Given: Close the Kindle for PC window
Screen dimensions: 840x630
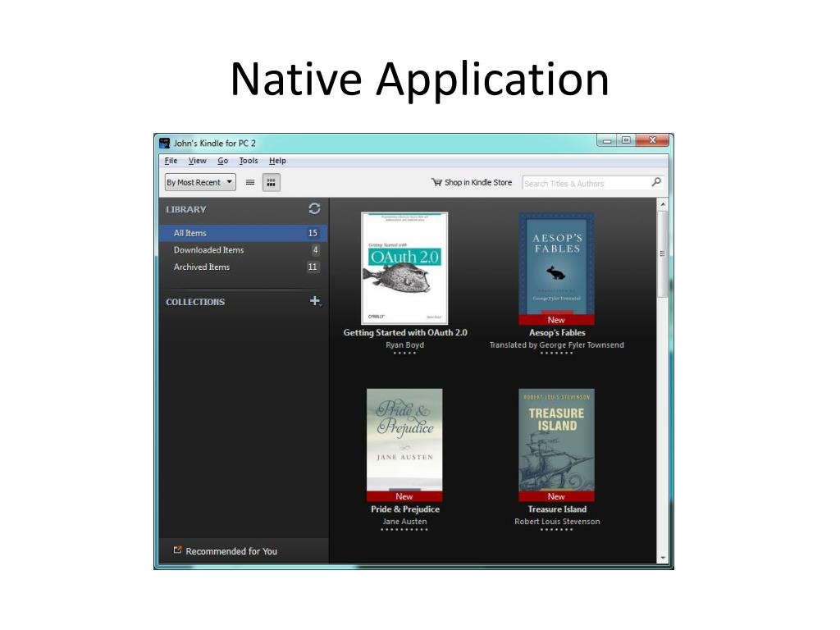Looking at the screenshot, I should (652, 140).
